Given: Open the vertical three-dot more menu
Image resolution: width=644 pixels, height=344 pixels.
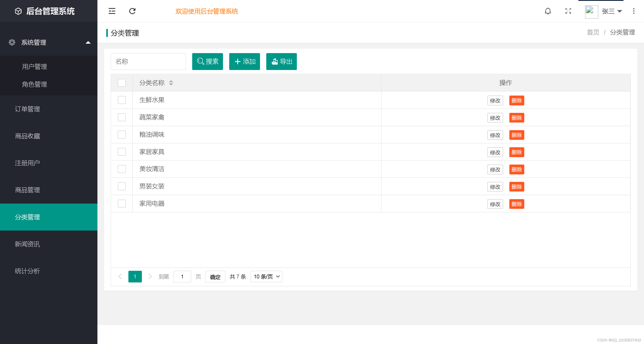Looking at the screenshot, I should pos(634,11).
